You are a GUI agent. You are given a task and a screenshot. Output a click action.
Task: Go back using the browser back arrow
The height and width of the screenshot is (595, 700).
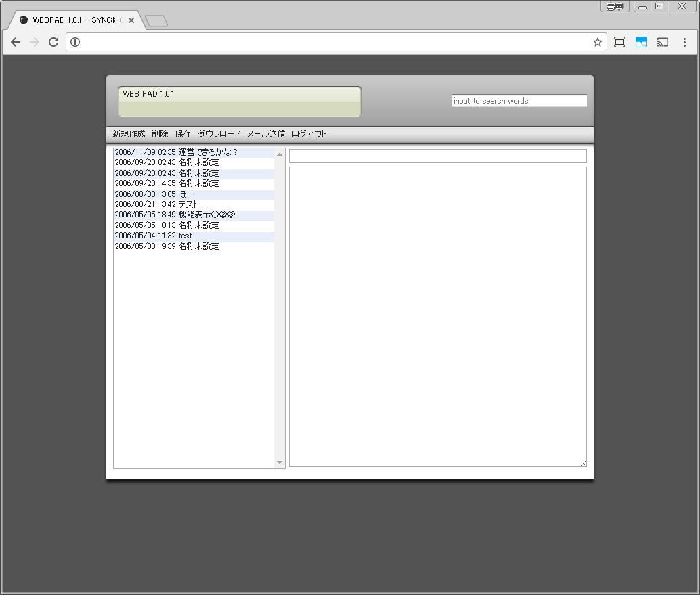tap(16, 42)
